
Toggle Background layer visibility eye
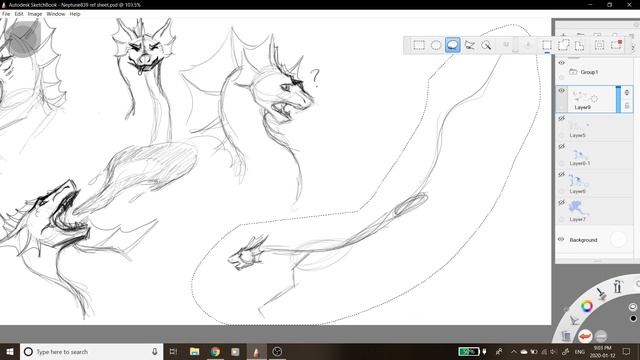pos(562,239)
